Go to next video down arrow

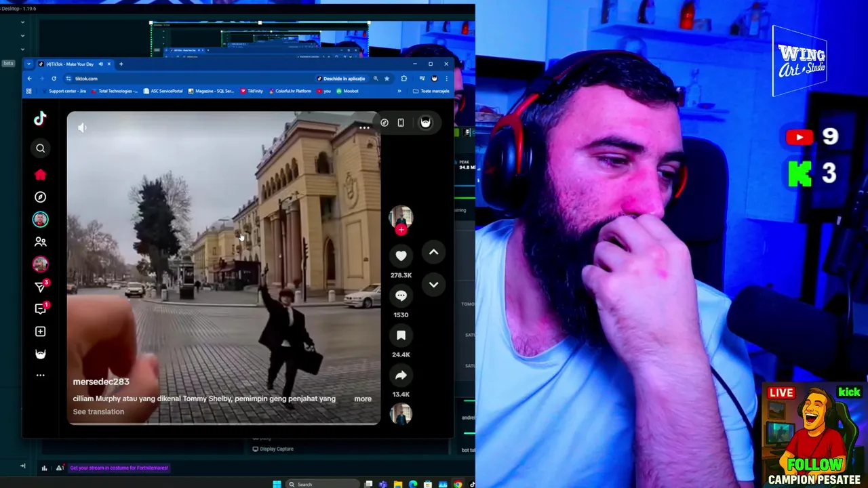(x=433, y=285)
